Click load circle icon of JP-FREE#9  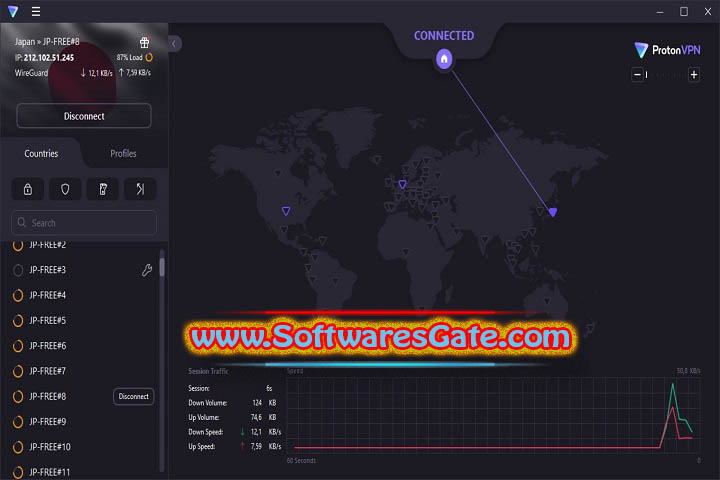(x=18, y=422)
